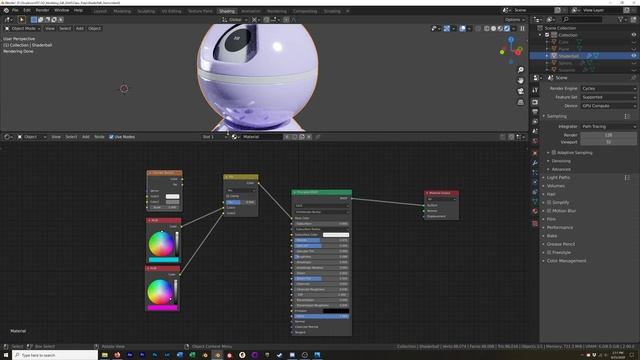Image resolution: width=640 pixels, height=360 pixels.
Task: Toggle the Use Nodes checkbox
Action: [111, 137]
